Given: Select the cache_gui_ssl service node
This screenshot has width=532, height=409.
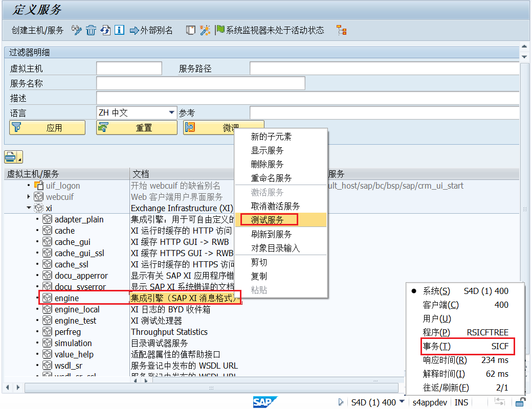Looking at the screenshot, I should tap(79, 254).
